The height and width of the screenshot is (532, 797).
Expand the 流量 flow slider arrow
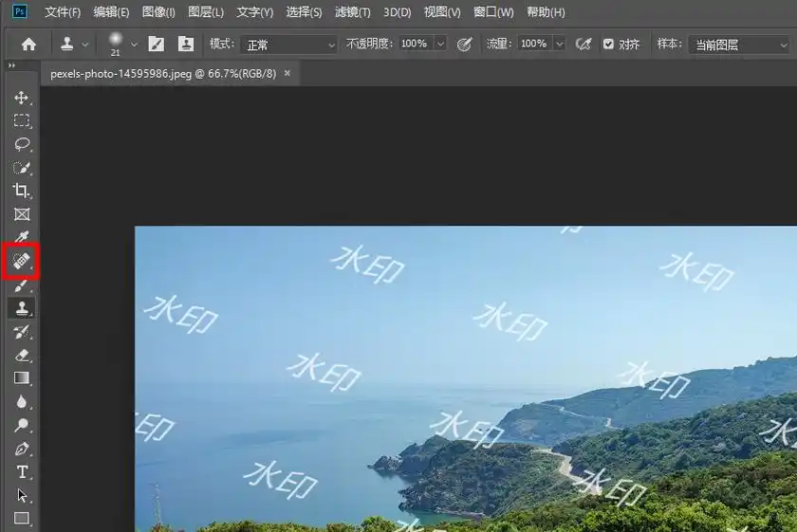[x=559, y=44]
